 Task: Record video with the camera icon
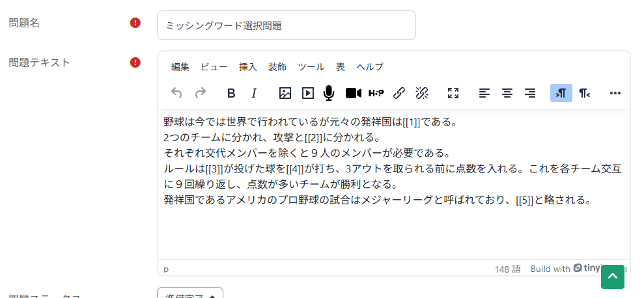click(x=353, y=93)
